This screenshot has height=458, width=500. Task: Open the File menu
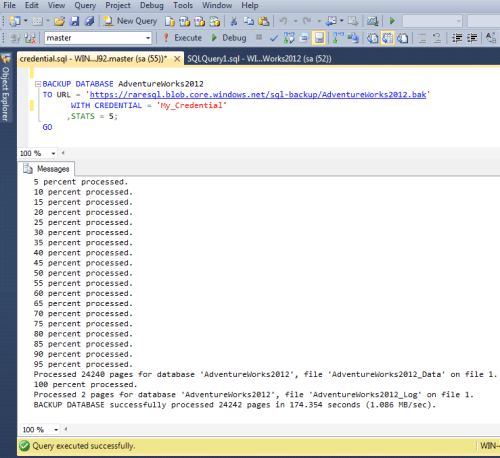[x=9, y=5]
